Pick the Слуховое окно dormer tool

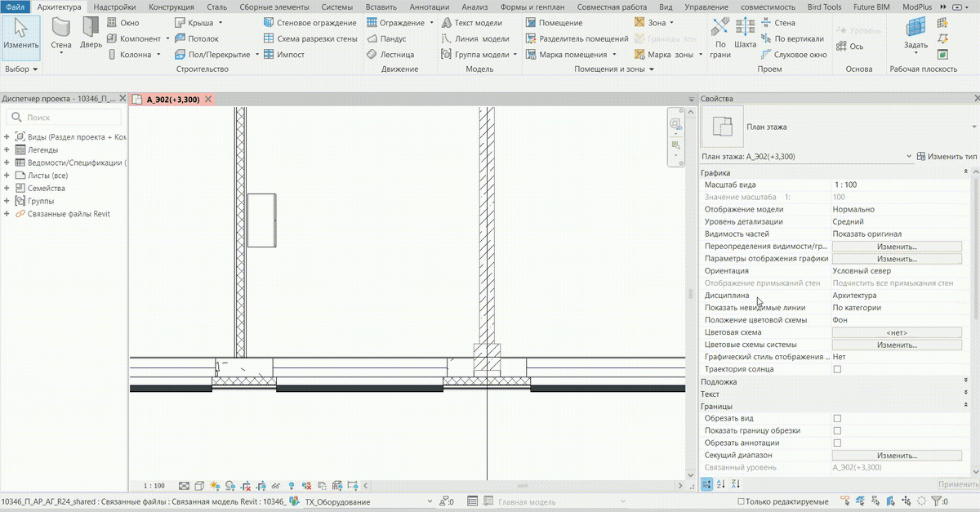point(794,55)
